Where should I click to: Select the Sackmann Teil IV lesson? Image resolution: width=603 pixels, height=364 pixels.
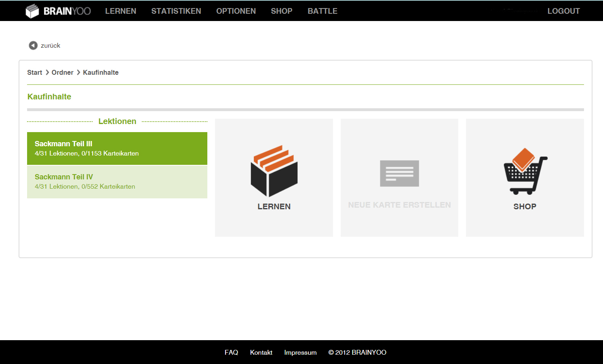[117, 182]
